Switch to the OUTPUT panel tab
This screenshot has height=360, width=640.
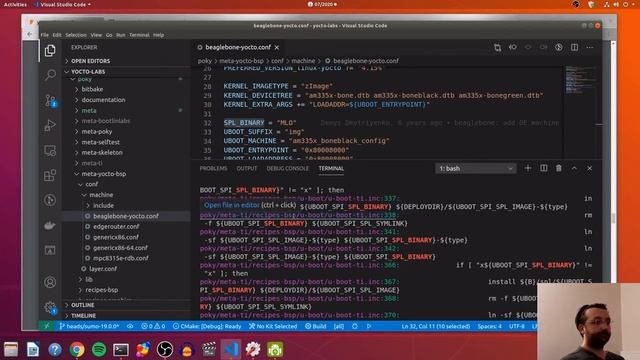[247, 168]
